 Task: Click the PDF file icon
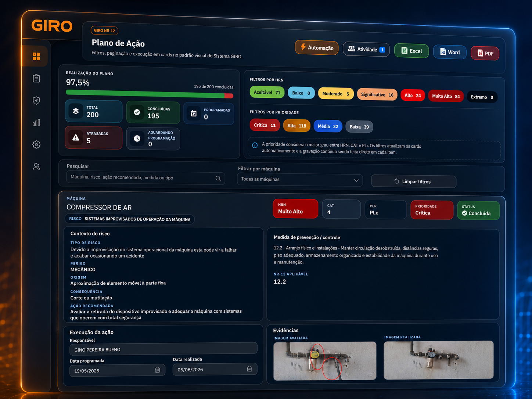[x=480, y=53]
